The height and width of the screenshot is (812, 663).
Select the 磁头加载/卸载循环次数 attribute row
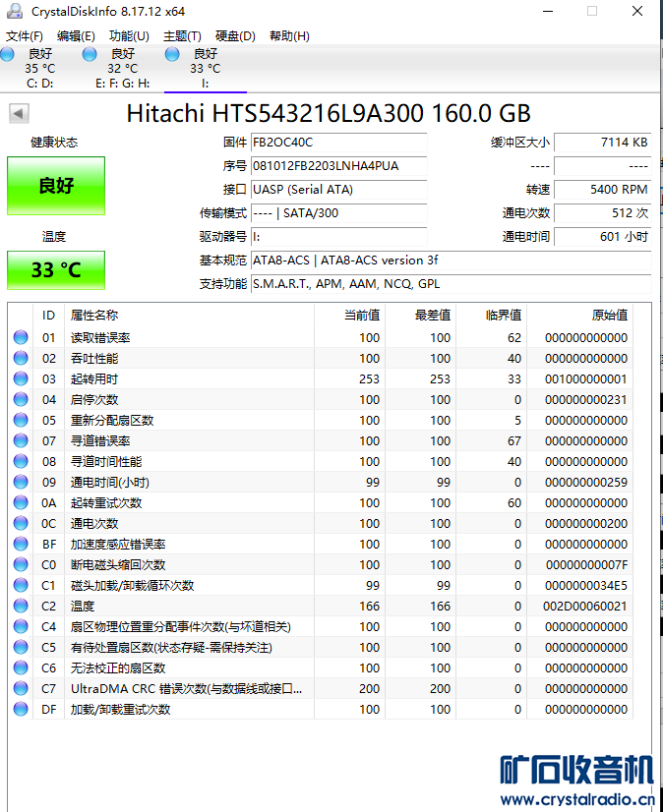(321, 585)
